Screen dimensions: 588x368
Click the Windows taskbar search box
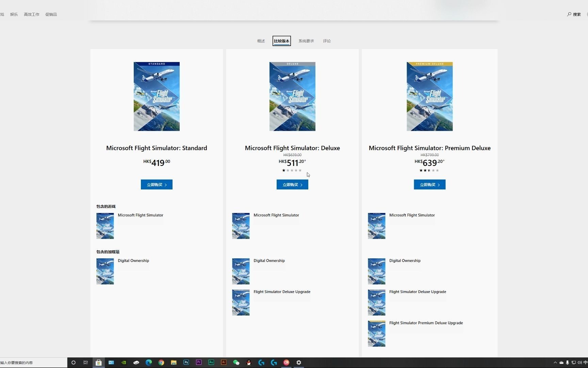(x=33, y=363)
